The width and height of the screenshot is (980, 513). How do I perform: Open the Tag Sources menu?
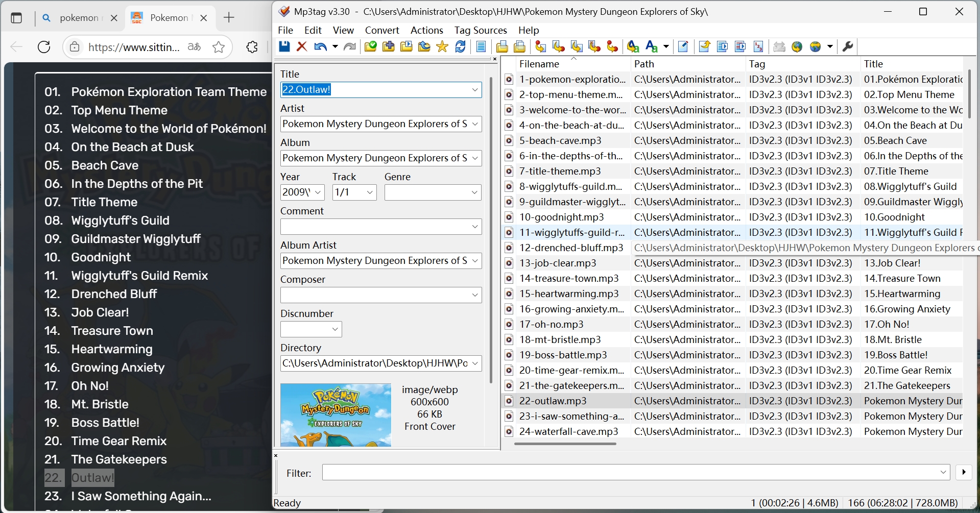481,30
